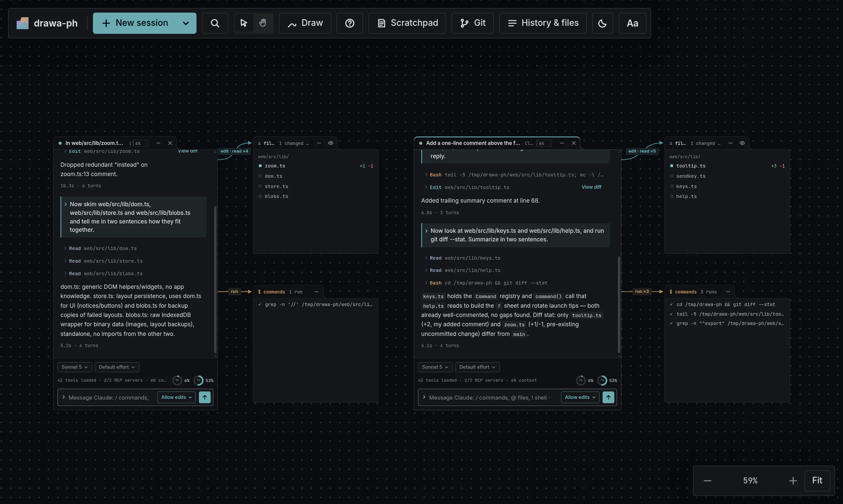The image size is (843, 504).
Task: Open Sonnet 5 model dropdown in left session
Action: click(x=74, y=367)
